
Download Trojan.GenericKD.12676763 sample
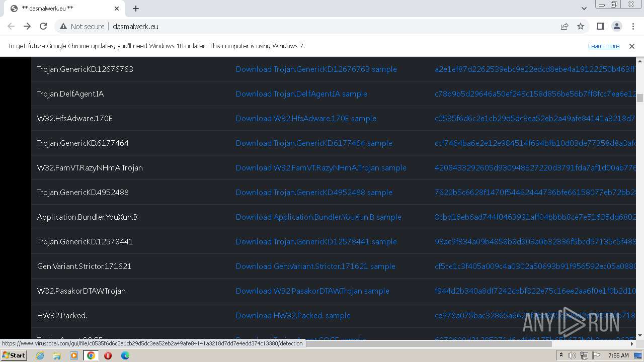point(316,69)
